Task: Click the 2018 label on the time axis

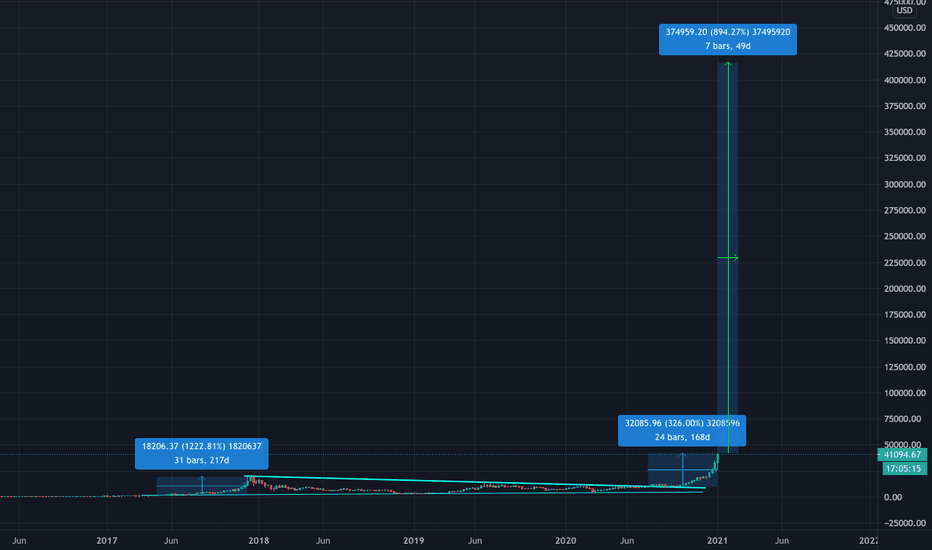Action: click(259, 540)
